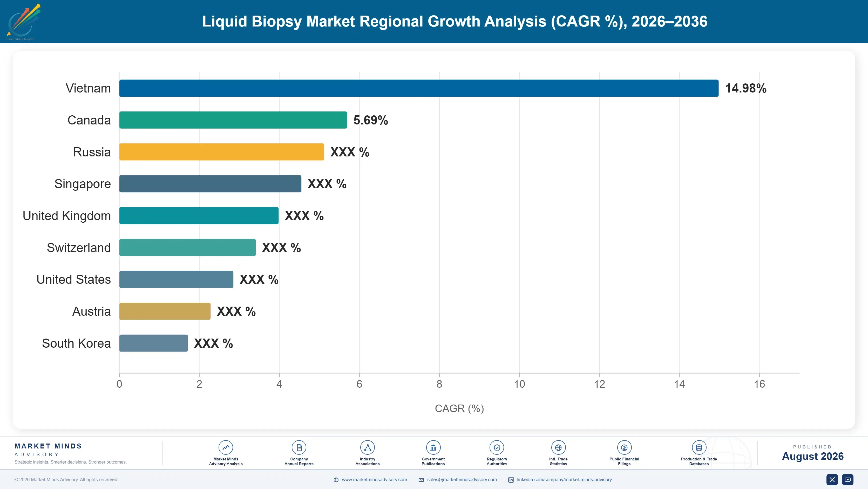Click the United Kingdom axis label
The width and height of the screenshot is (868, 489).
[x=67, y=216]
